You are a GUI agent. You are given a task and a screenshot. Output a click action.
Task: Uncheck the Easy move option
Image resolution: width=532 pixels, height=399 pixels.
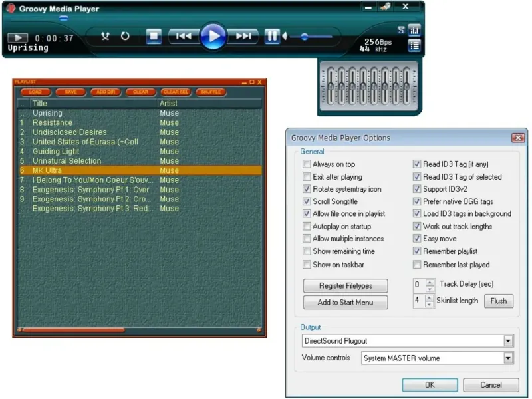coord(417,239)
